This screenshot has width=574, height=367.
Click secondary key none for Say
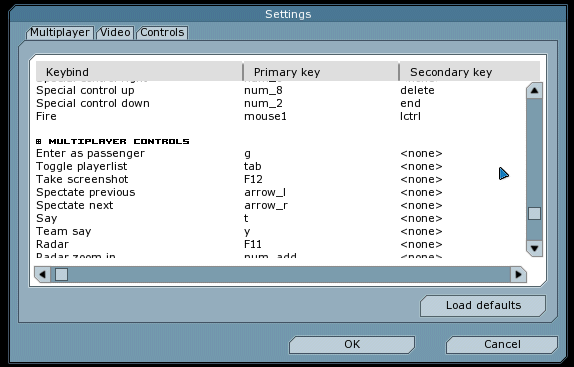tap(421, 218)
